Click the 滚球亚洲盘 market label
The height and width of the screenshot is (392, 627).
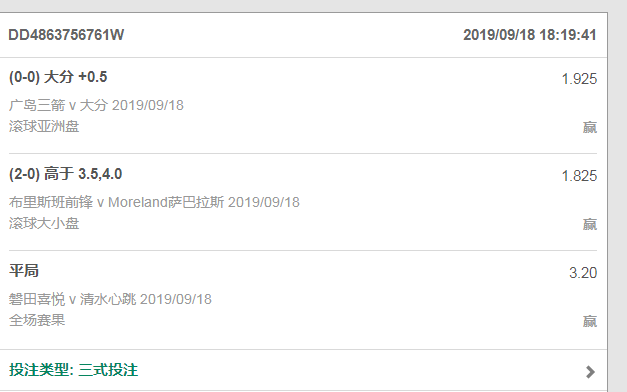pos(44,126)
